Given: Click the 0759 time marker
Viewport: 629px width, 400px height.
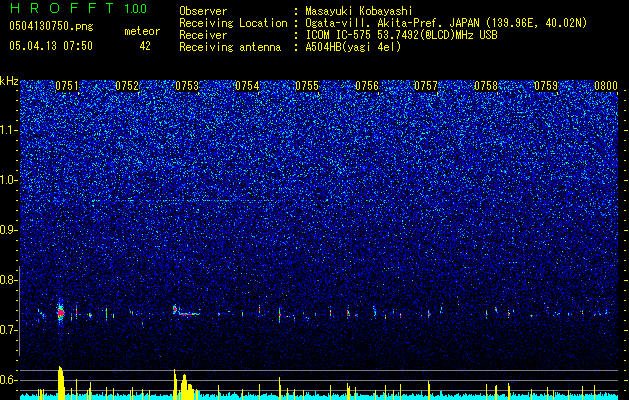Looking at the screenshot, I should coord(546,86).
